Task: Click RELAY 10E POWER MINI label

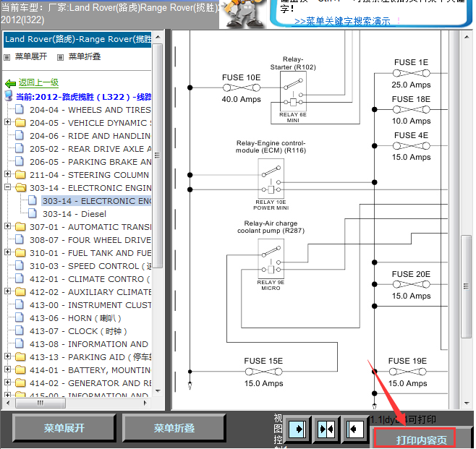Action: 271,205
